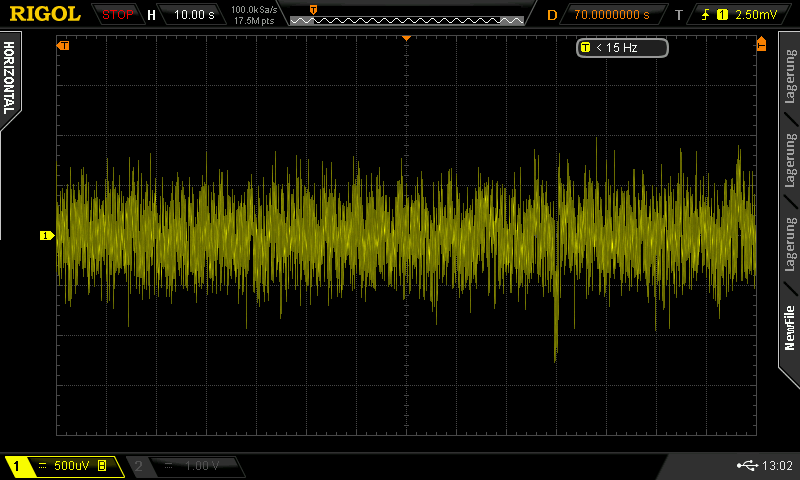Image resolution: width=800 pixels, height=480 pixels.
Task: Select the disabled channel 2 label
Action: [x=138, y=466]
